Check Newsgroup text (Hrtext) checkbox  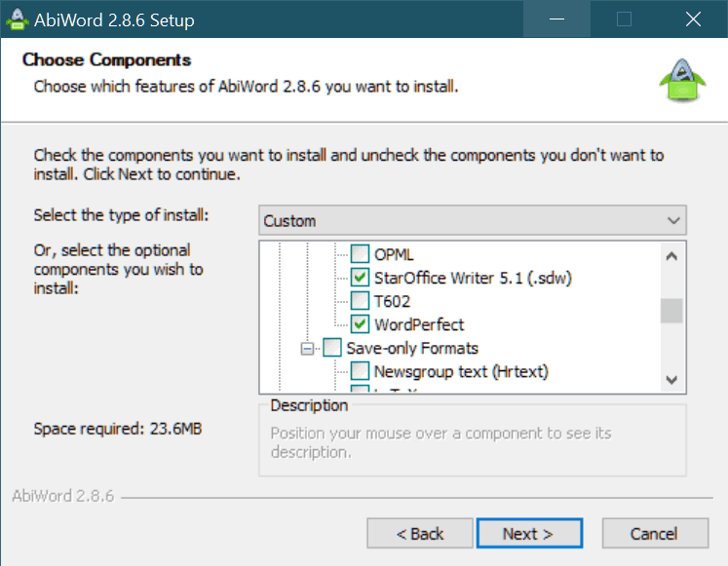click(360, 371)
